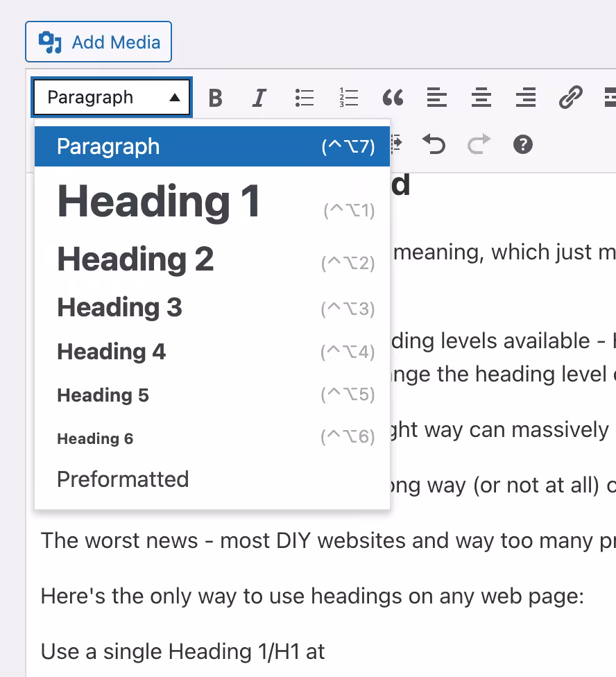Align text right

[x=526, y=98]
